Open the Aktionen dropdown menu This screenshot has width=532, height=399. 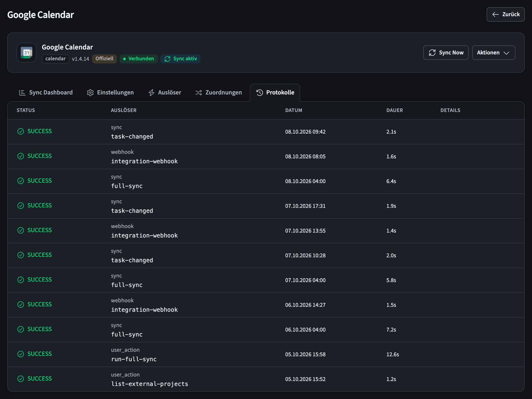point(493,53)
